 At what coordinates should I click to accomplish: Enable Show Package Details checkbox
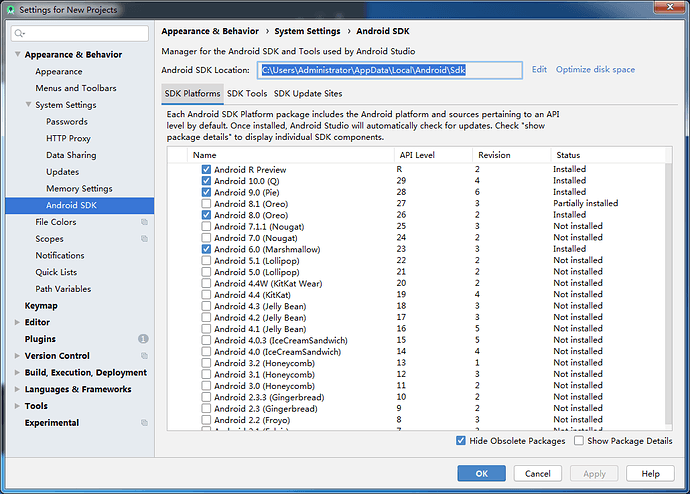coord(579,441)
